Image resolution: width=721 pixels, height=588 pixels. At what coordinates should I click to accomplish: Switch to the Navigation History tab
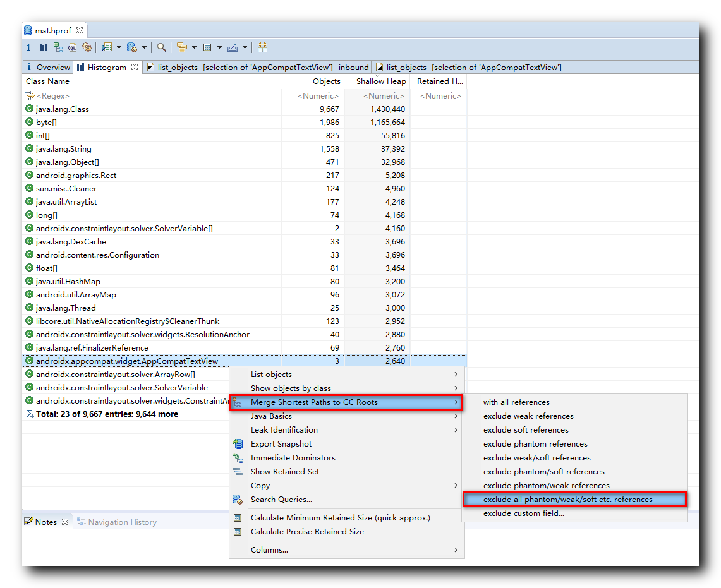click(118, 522)
